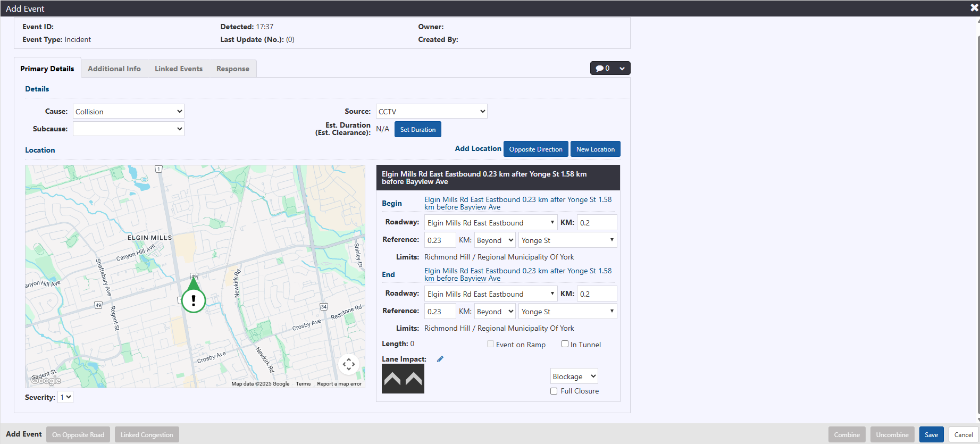Switch to the Additional Info tab
The height and width of the screenshot is (444, 980).
click(114, 69)
